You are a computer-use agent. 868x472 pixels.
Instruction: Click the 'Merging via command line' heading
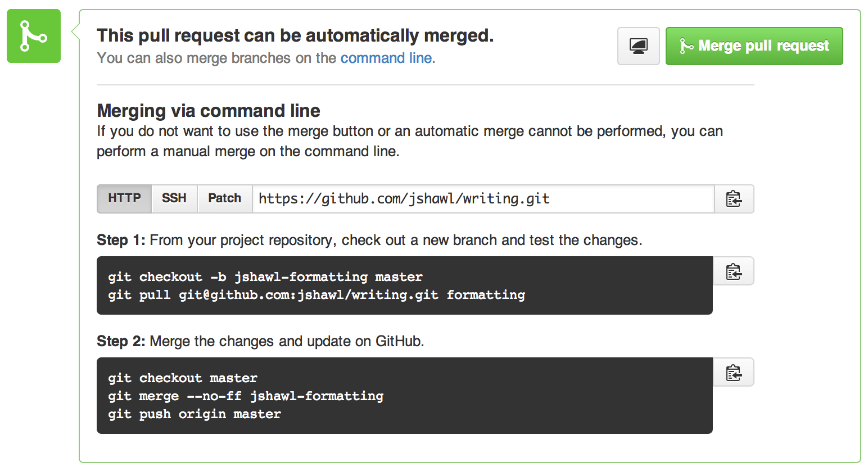point(209,111)
